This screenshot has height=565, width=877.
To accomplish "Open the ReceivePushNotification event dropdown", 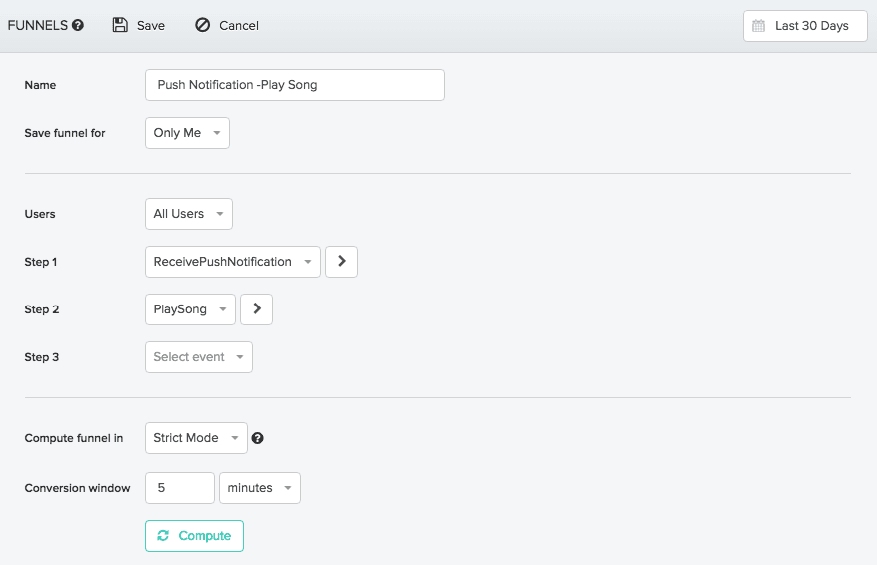I will click(x=232, y=261).
